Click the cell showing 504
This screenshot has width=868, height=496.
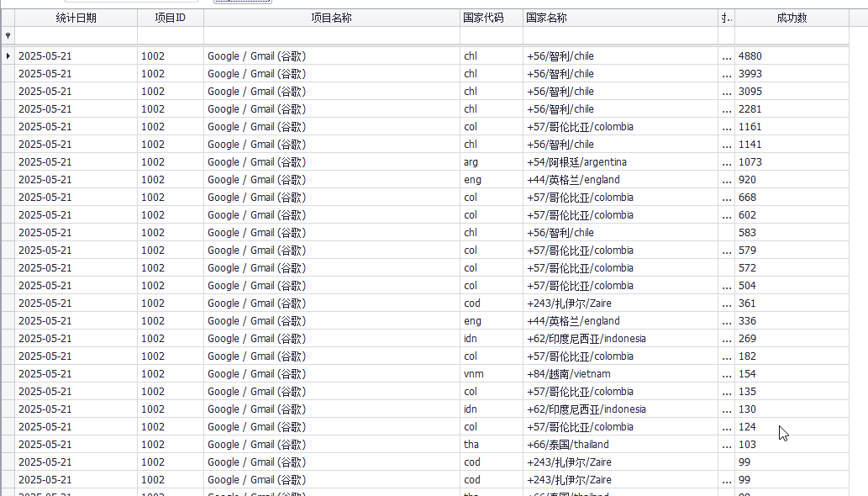792,286
